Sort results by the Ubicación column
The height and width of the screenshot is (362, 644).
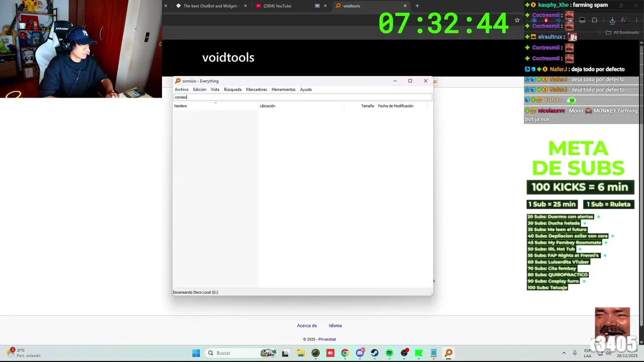pos(301,106)
